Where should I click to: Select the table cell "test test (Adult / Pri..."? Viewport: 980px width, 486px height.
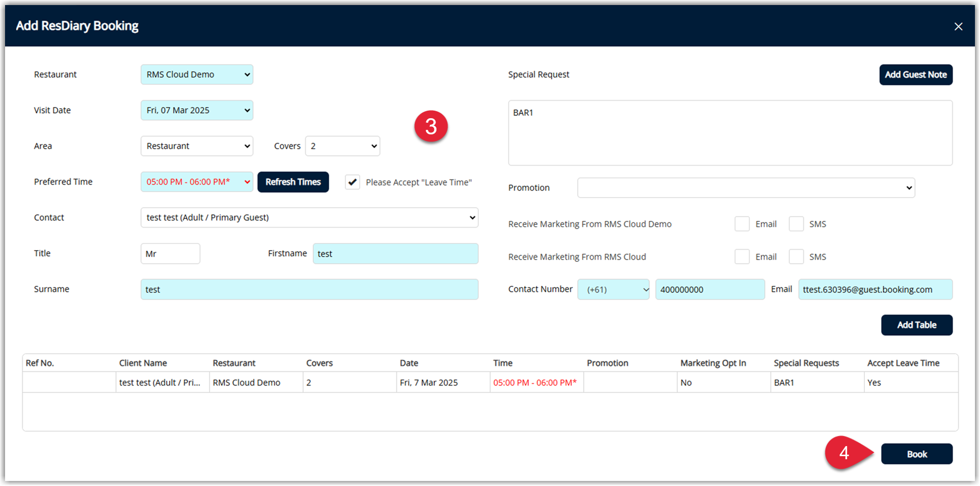tap(163, 382)
